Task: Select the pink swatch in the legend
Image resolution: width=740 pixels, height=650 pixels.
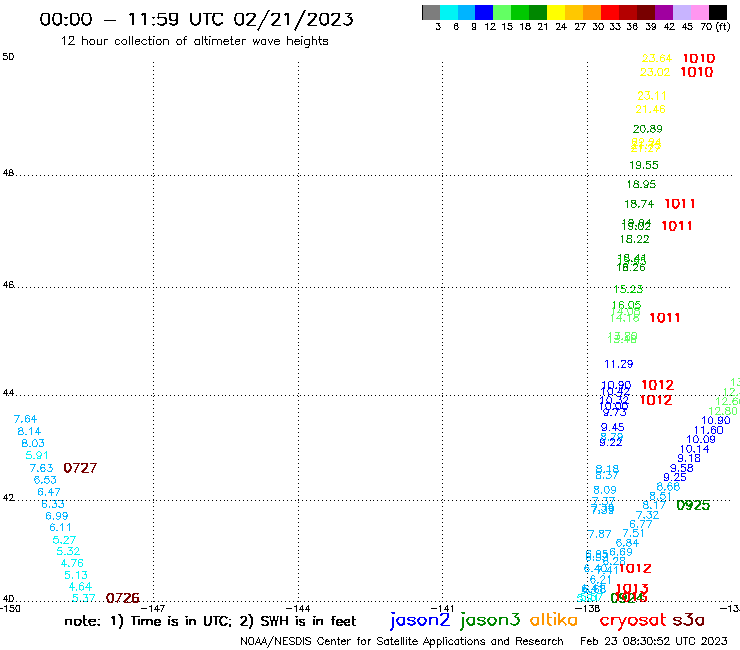Action: (700, 12)
